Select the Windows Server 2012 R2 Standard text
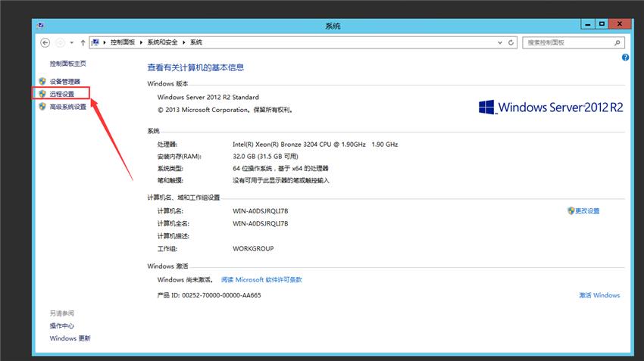The image size is (644, 361). 208,97
